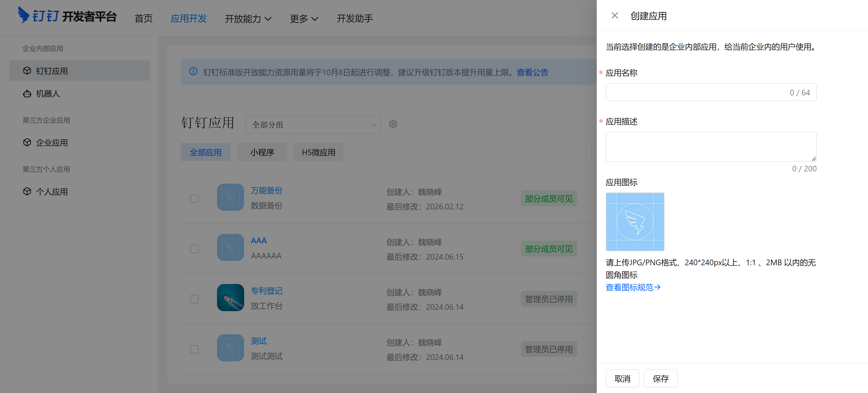Click the 钉钉应用 cube icon in the sidebar
This screenshot has height=393, width=868.
pos(27,71)
